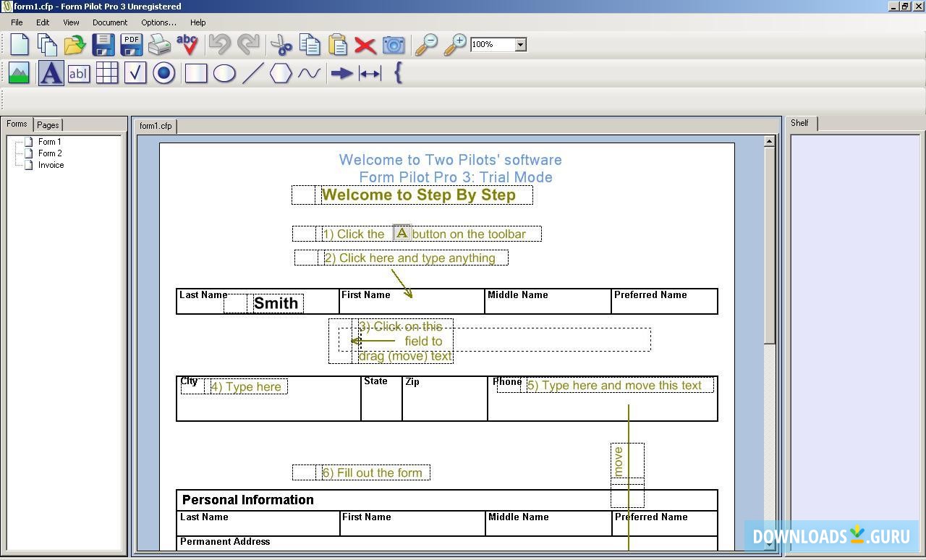The image size is (926, 560).
Task: Select Invoice in the forms tree
Action: point(51,165)
